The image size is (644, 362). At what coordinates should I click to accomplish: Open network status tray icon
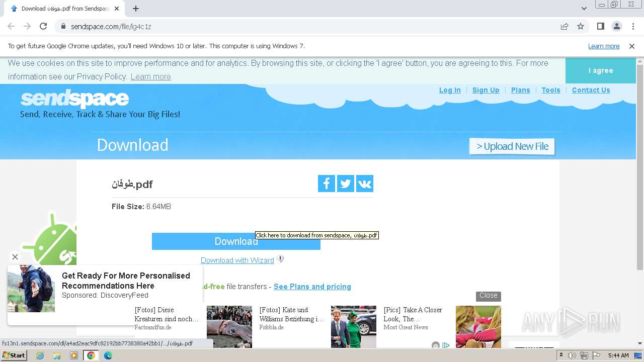click(x=584, y=355)
